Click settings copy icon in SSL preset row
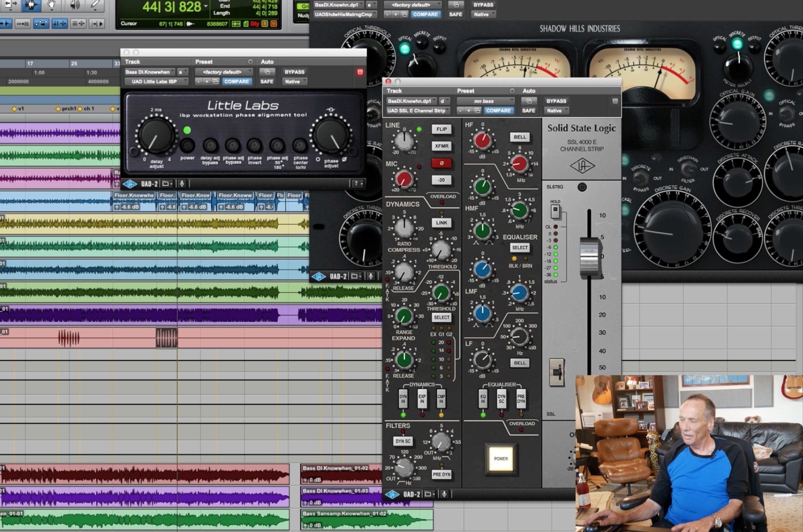 477,111
